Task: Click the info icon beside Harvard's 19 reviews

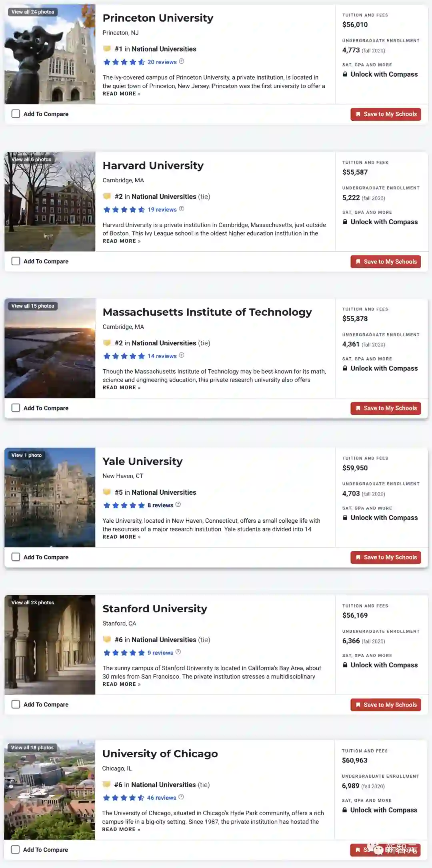Action: coord(182,209)
